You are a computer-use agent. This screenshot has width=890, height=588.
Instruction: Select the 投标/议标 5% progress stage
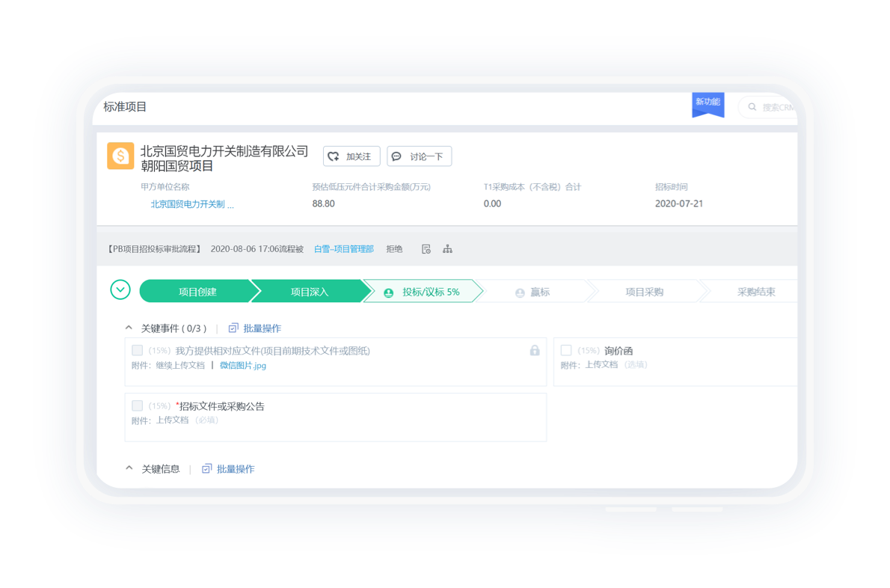(423, 292)
